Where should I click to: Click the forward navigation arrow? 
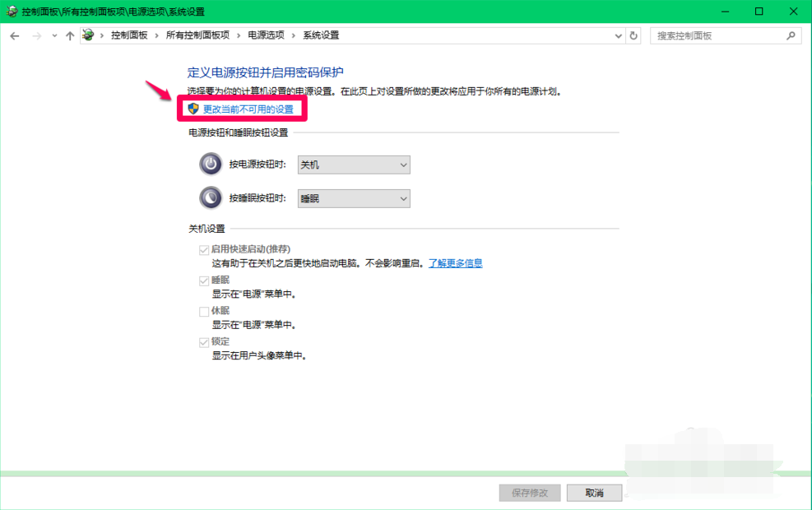[36, 36]
